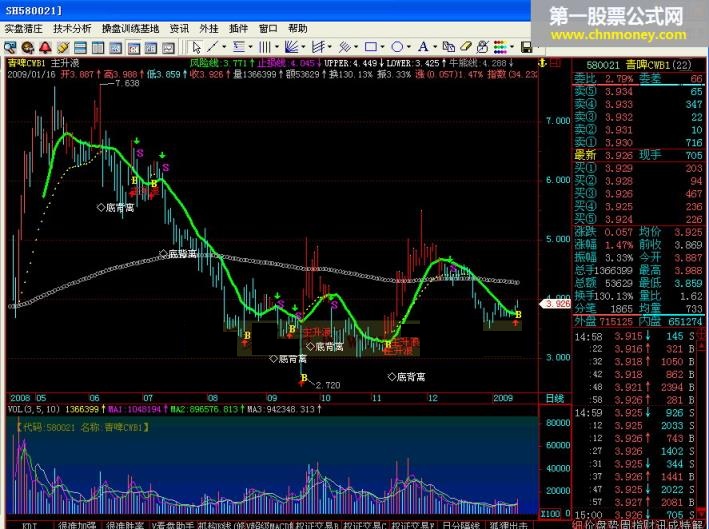Image resolution: width=709 pixels, height=529 pixels.
Task: Expand the color palette dropdown arrow
Action: point(512,47)
